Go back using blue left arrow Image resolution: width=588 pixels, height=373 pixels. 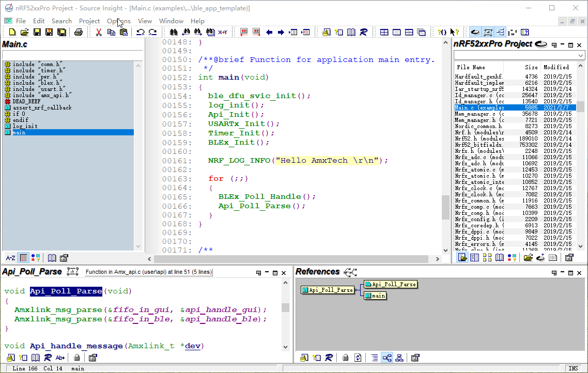(269, 32)
